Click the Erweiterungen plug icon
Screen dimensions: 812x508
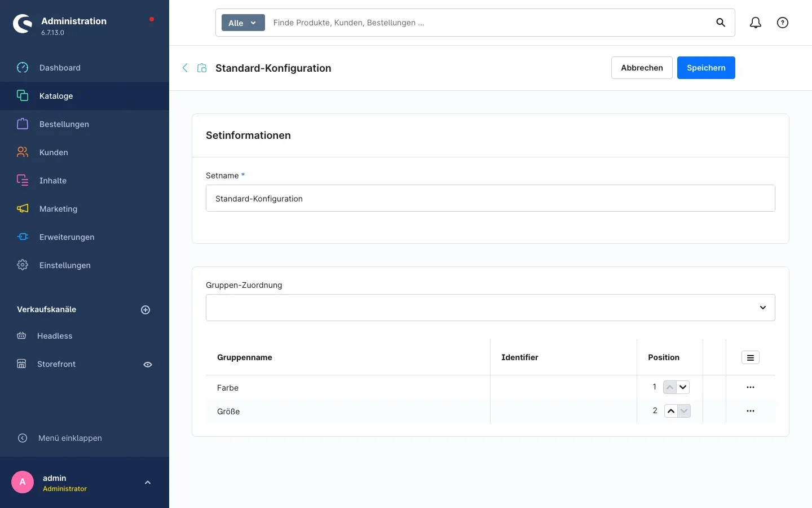(23, 237)
